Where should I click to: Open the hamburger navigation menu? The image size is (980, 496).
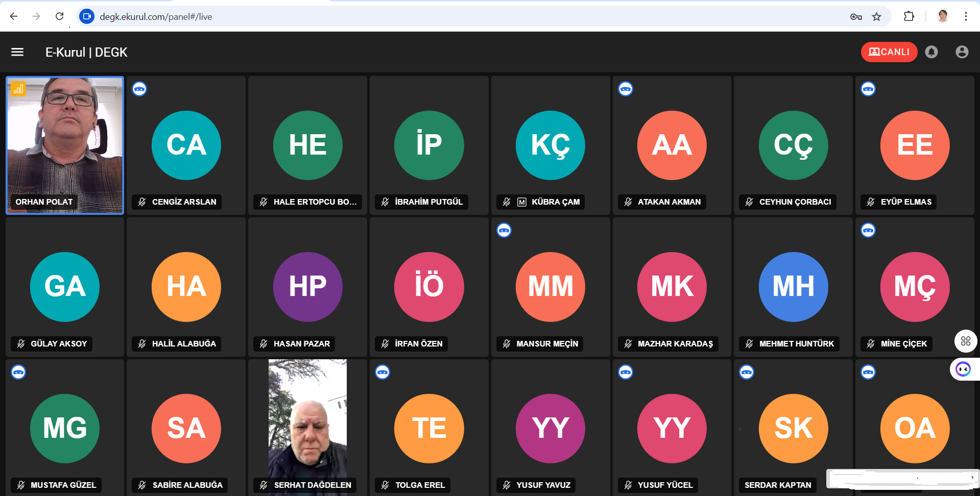(x=17, y=52)
